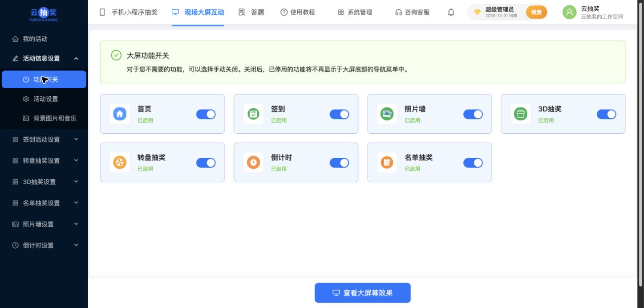Screen dimensions: 644x308
Task: Select the 现场大屏互动 tab
Action: tap(198, 12)
